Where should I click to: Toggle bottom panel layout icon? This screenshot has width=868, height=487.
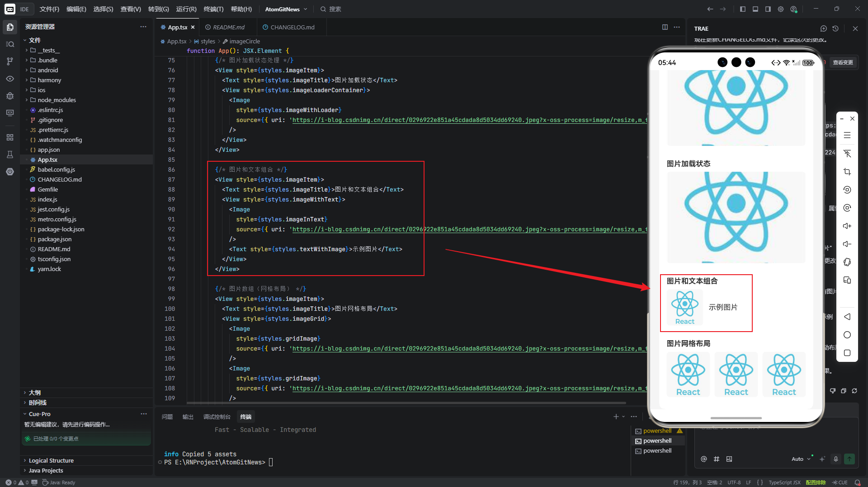(x=755, y=9)
